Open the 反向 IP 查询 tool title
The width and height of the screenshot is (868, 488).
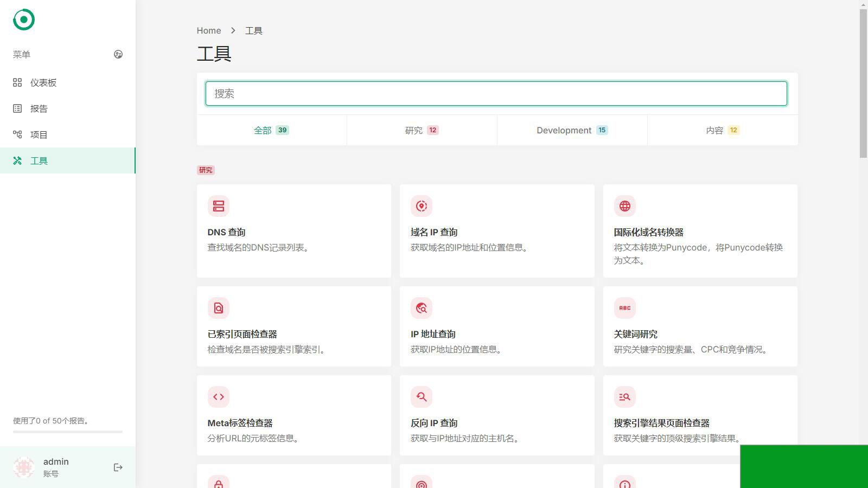click(434, 423)
